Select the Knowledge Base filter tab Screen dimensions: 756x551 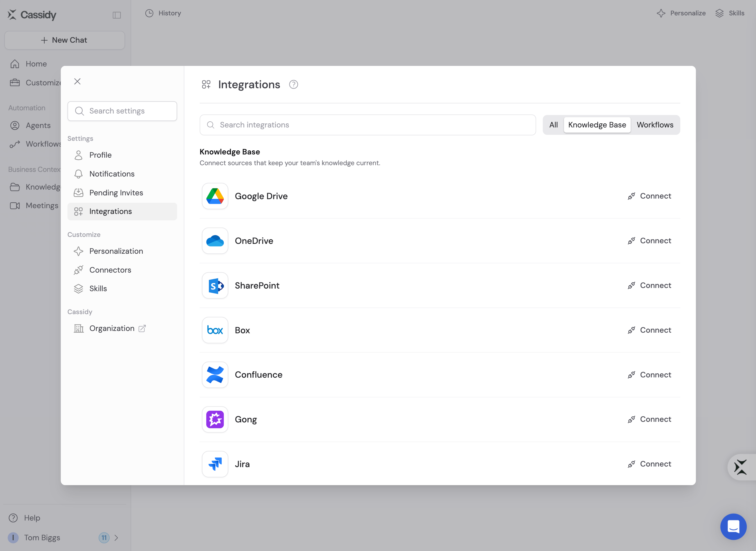coord(597,125)
